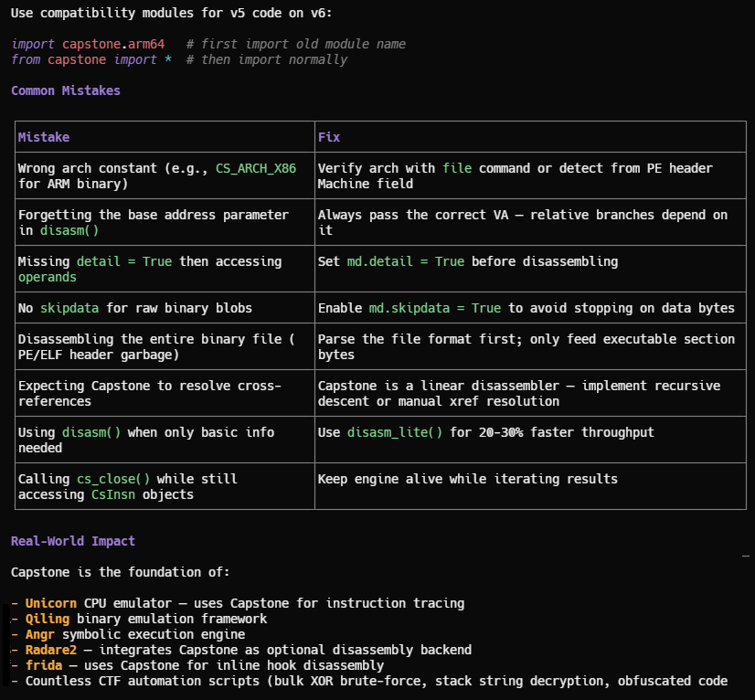Click 'Radare2' in the list
This screenshot has width=755, height=700.
pyautogui.click(x=50, y=650)
